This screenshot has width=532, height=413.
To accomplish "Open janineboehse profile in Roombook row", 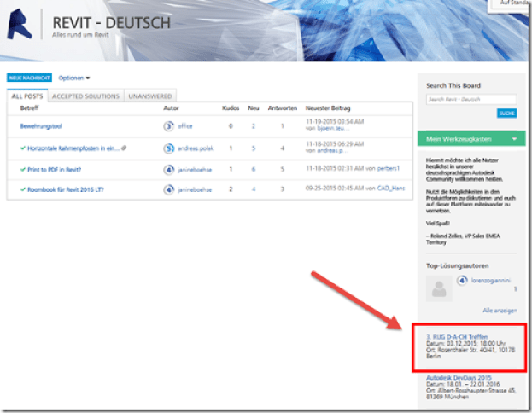I will (195, 189).
